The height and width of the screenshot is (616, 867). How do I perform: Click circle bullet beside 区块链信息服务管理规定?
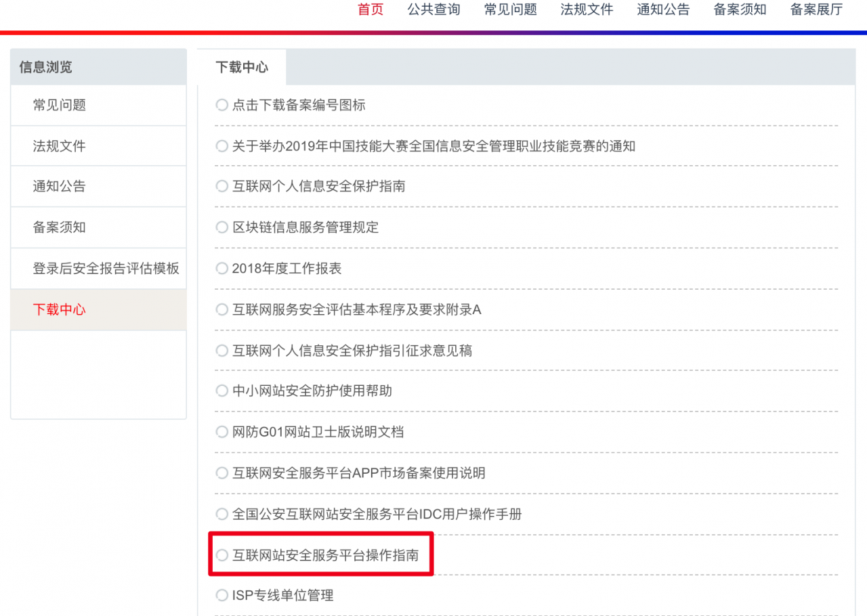pyautogui.click(x=221, y=227)
